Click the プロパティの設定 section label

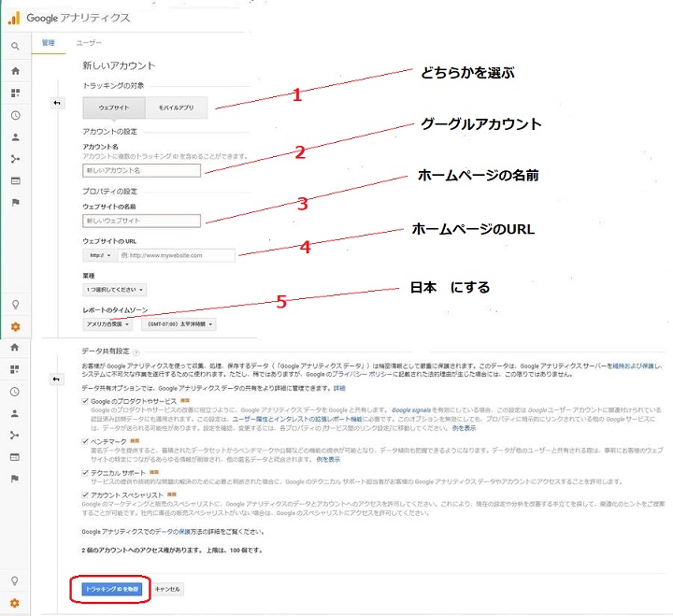[x=110, y=192]
